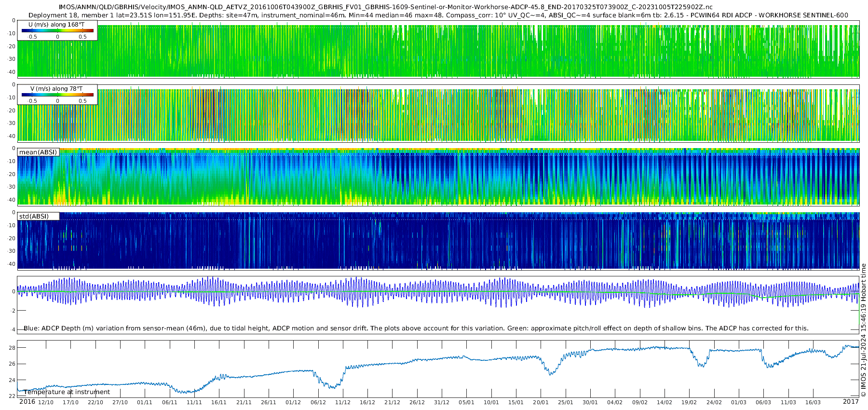Click the '06/12' date tick

tap(318, 402)
